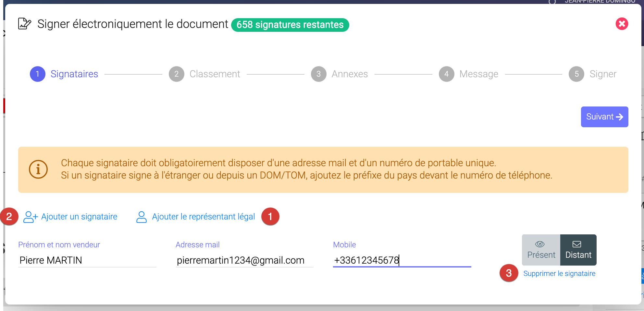The image size is (644, 311).
Task: Close the electronic signature dialog
Action: click(622, 24)
